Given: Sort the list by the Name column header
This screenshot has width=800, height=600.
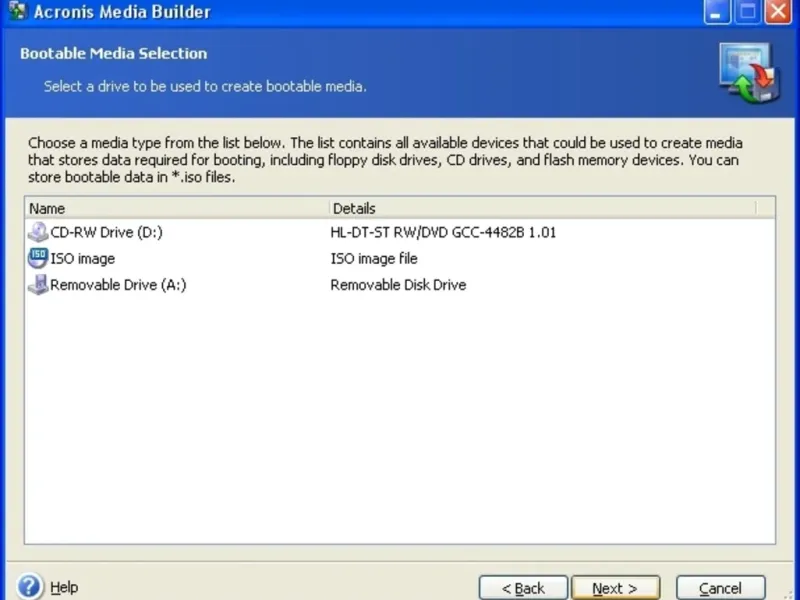Looking at the screenshot, I should point(177,208).
